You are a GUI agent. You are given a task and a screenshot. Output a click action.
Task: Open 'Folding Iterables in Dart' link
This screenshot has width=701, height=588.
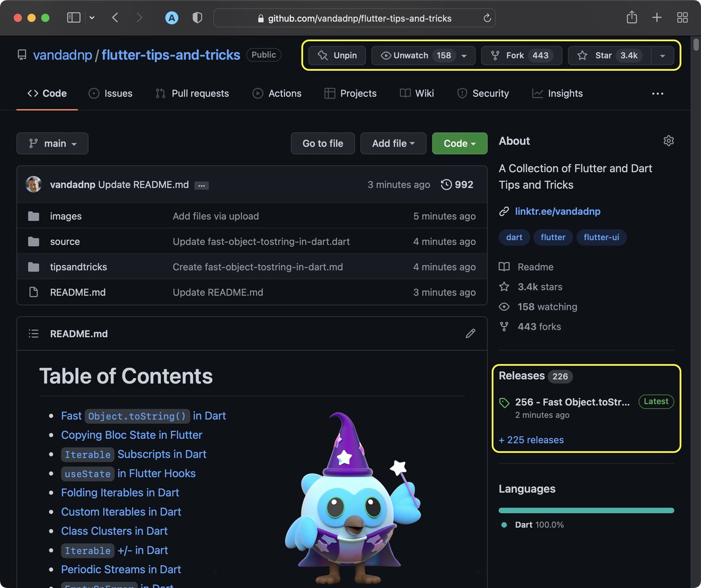[120, 493]
